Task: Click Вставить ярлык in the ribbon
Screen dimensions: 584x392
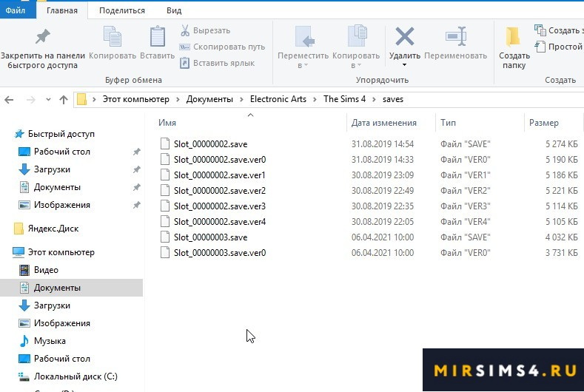Action: click(x=217, y=63)
